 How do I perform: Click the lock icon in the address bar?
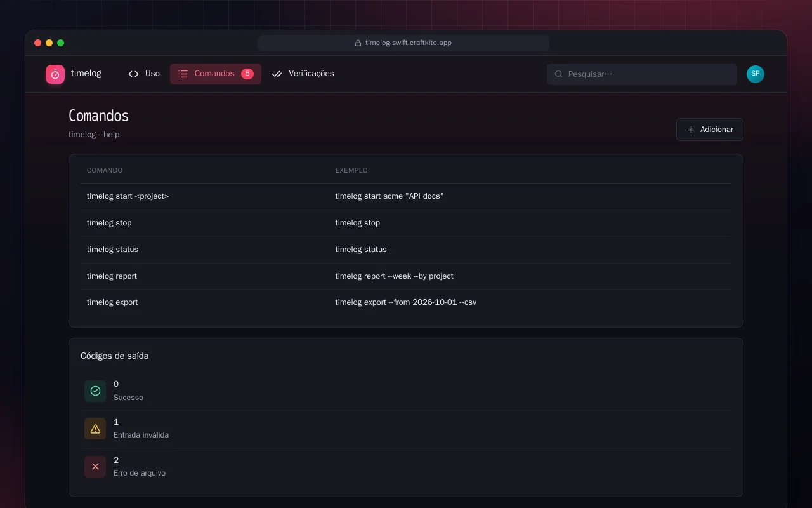pos(358,43)
